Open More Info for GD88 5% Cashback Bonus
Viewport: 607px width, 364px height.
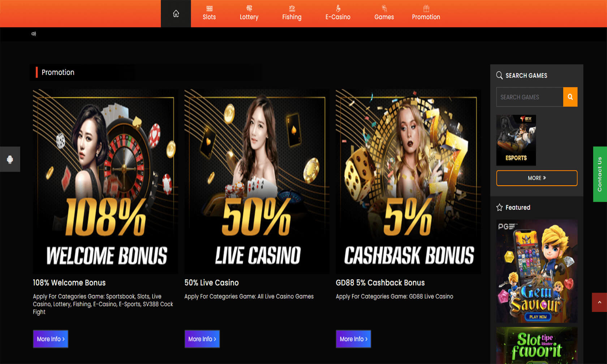[353, 339]
